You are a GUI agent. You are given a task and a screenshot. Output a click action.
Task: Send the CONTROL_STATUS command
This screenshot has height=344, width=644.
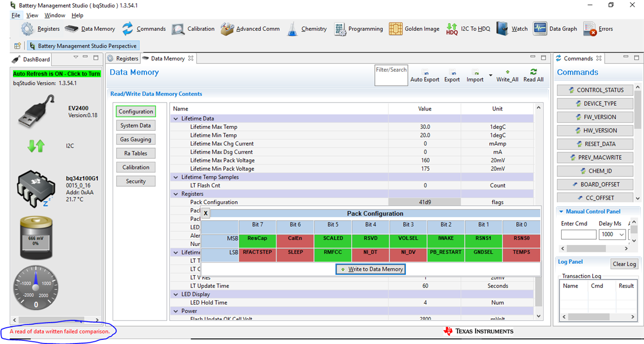click(594, 90)
